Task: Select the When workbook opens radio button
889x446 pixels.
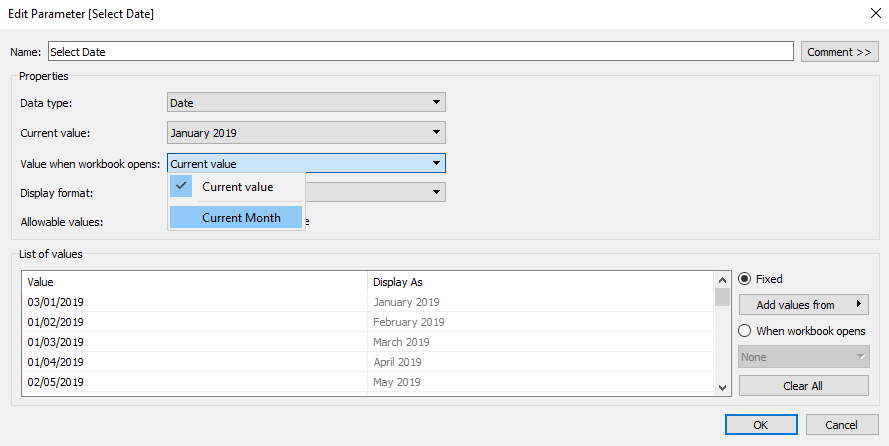Action: click(745, 331)
